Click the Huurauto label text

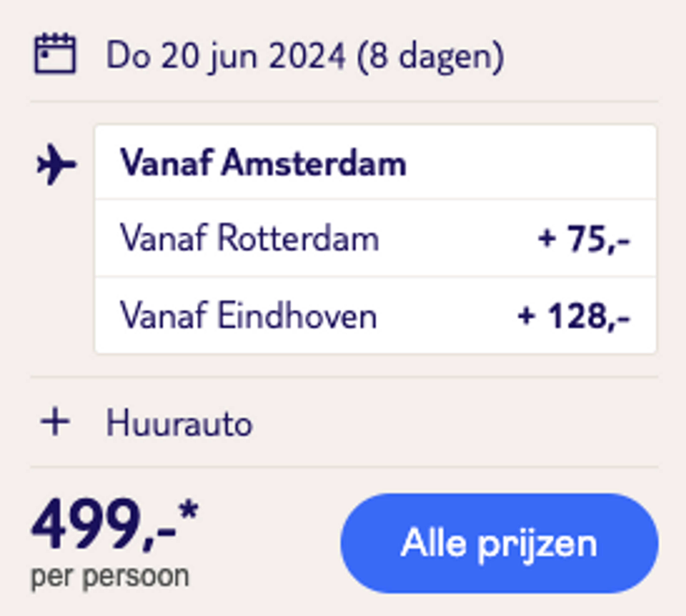(x=179, y=422)
